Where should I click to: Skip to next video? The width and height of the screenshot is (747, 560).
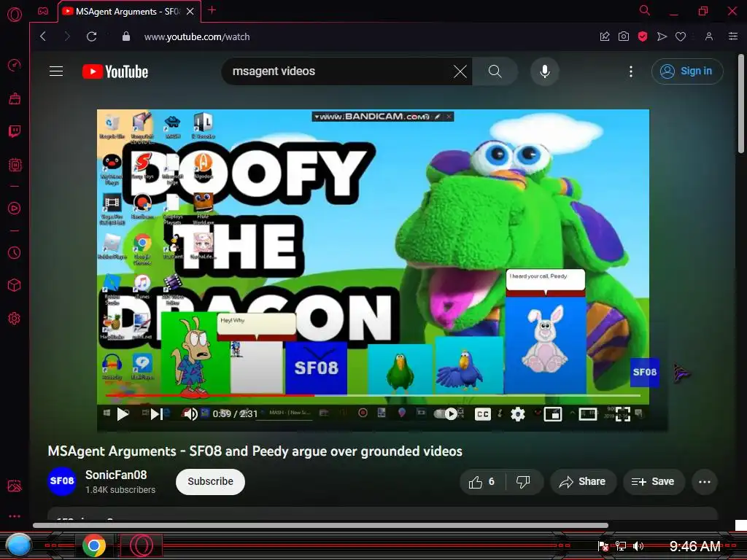pyautogui.click(x=156, y=414)
